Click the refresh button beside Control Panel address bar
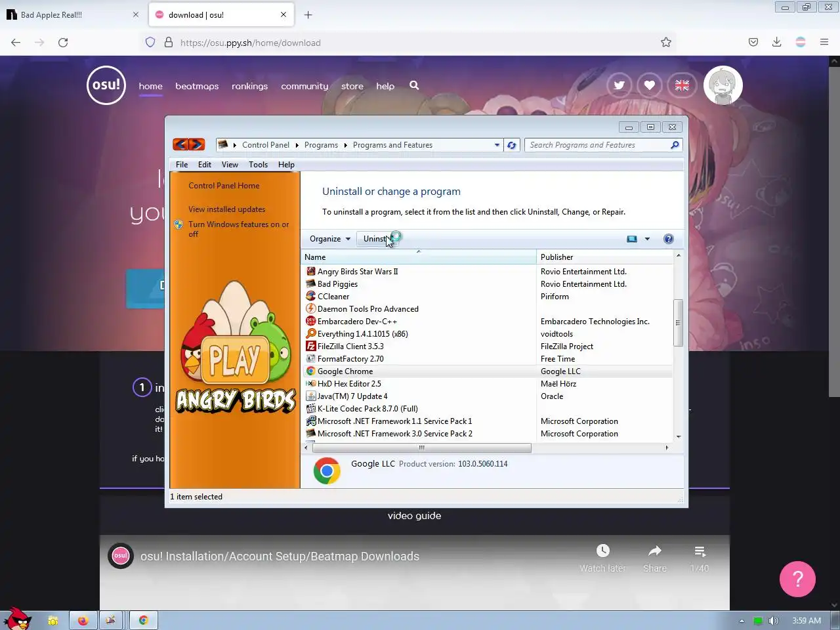Image resolution: width=840 pixels, height=630 pixels. pos(512,145)
